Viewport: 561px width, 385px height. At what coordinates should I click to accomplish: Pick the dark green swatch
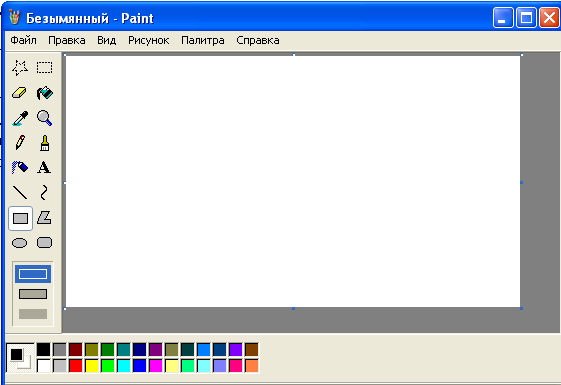click(108, 350)
